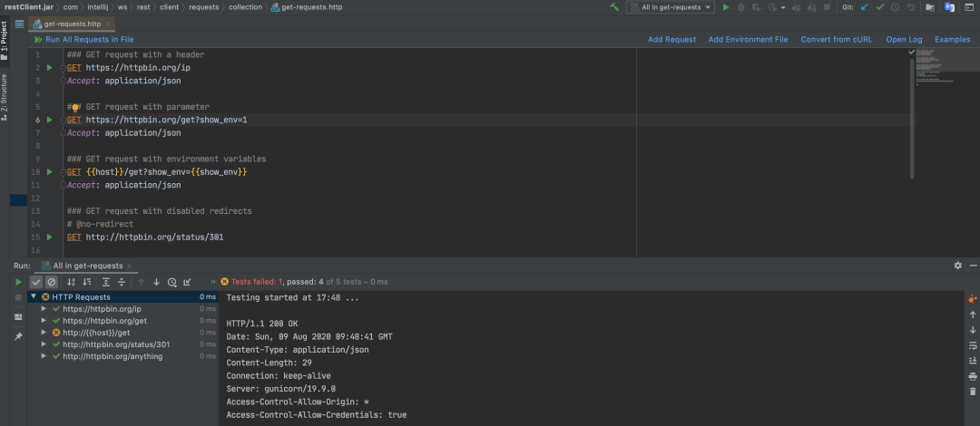The image size is (980, 426).
Task: Click the '»' more actions chevron in the test toolbar
Action: point(212,282)
